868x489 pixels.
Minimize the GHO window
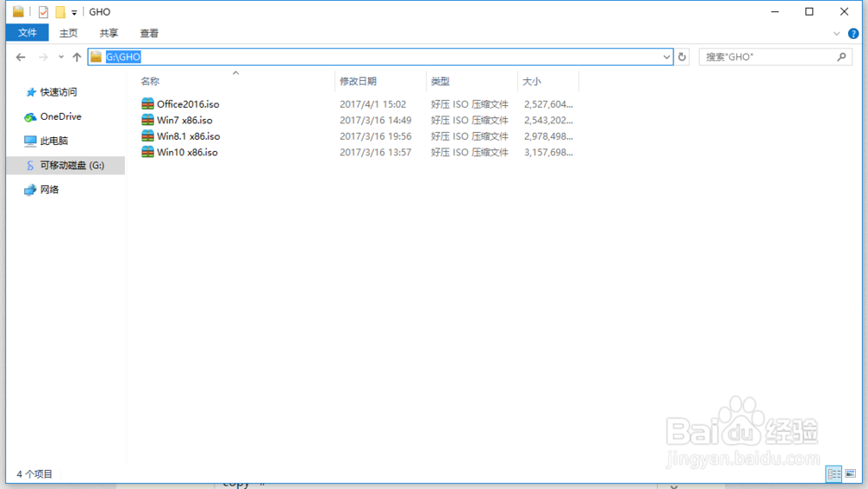(775, 11)
